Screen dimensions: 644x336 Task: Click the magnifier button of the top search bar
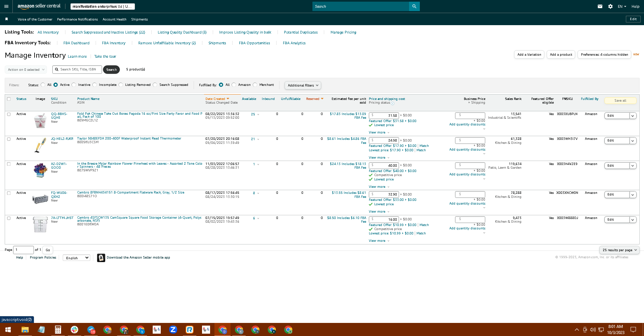point(414,6)
